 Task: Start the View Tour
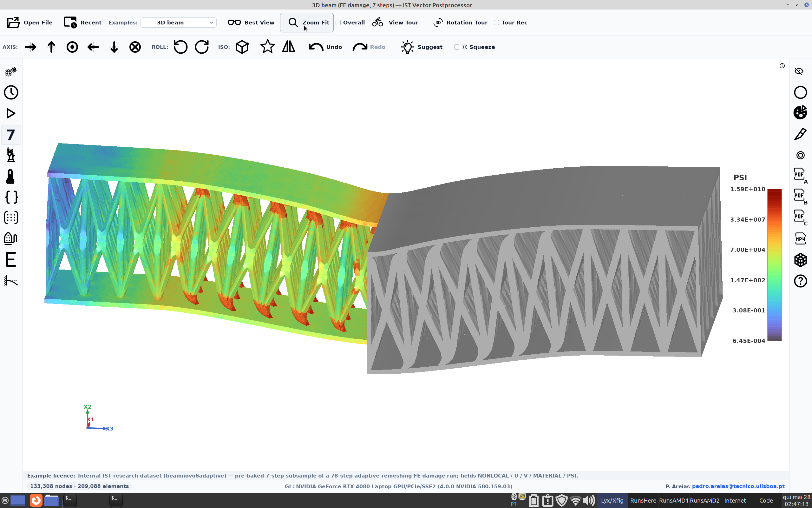[x=395, y=23]
